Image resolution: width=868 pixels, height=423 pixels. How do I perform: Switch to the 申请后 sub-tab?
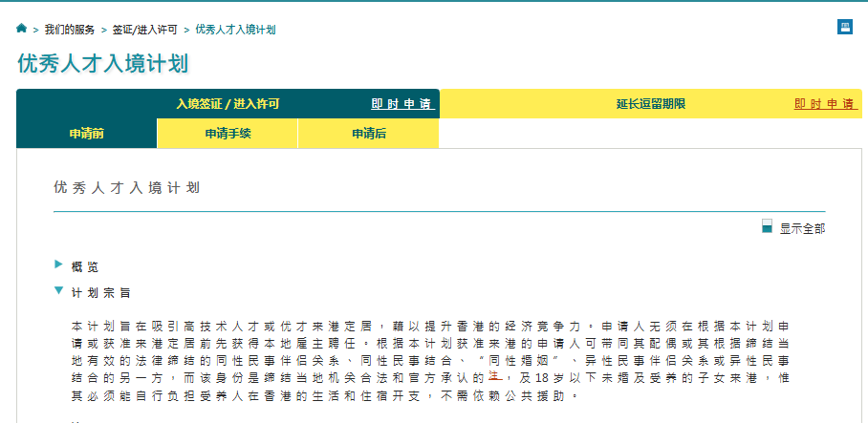(x=369, y=134)
